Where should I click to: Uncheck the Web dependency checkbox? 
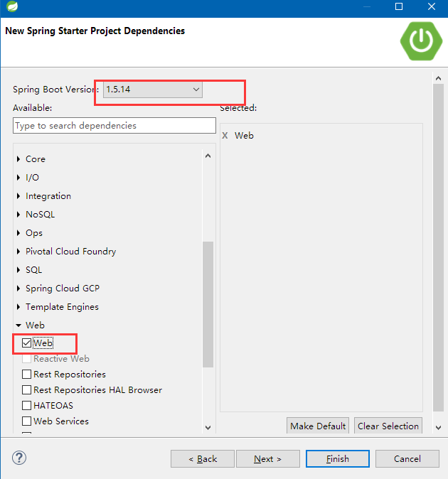pos(26,343)
